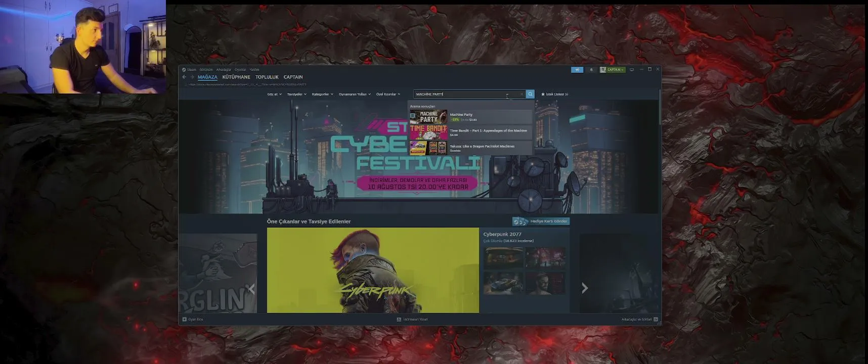Open the top-left Cyberpunk 2077 screenshot
The image size is (868, 364).
tap(503, 257)
